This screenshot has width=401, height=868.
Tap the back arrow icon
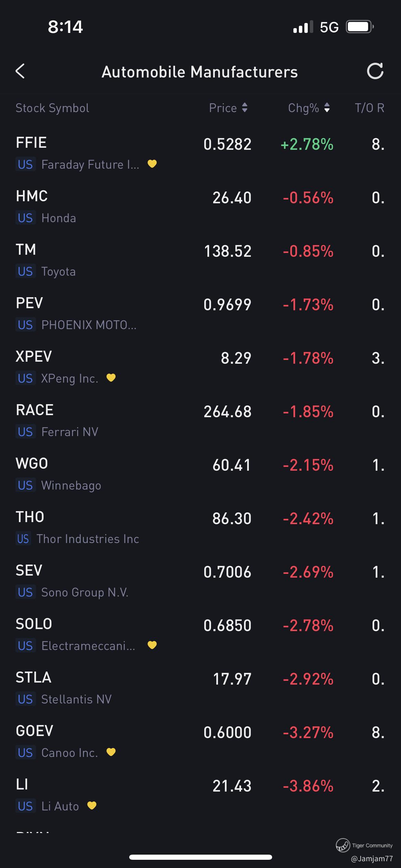pyautogui.click(x=21, y=71)
